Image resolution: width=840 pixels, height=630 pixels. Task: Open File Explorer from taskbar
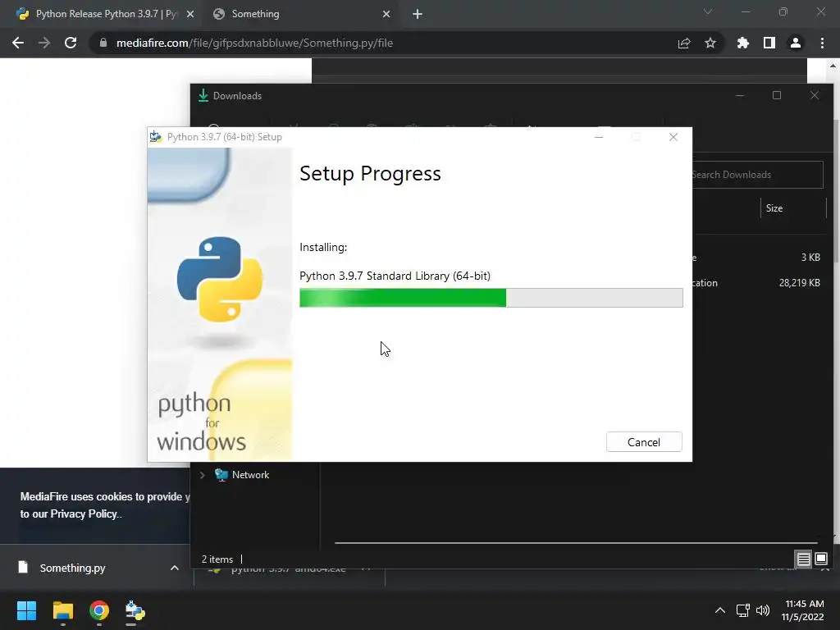point(62,610)
